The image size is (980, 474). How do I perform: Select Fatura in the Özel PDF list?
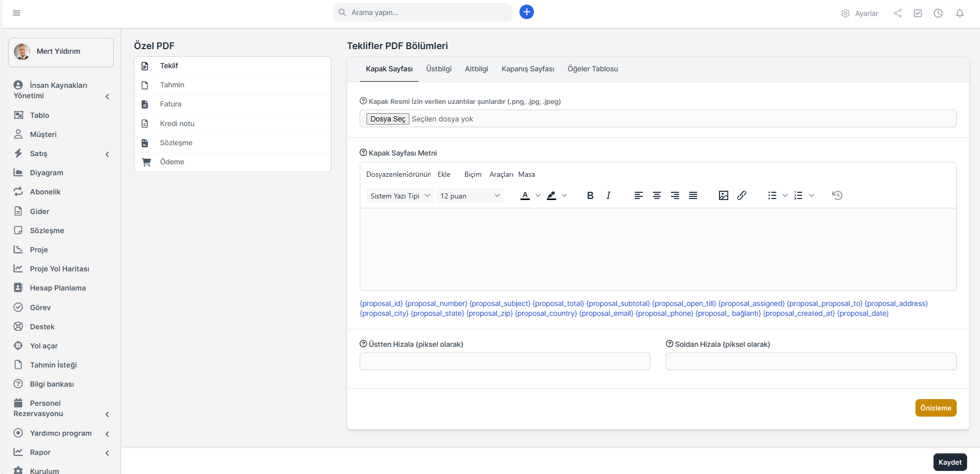click(171, 104)
